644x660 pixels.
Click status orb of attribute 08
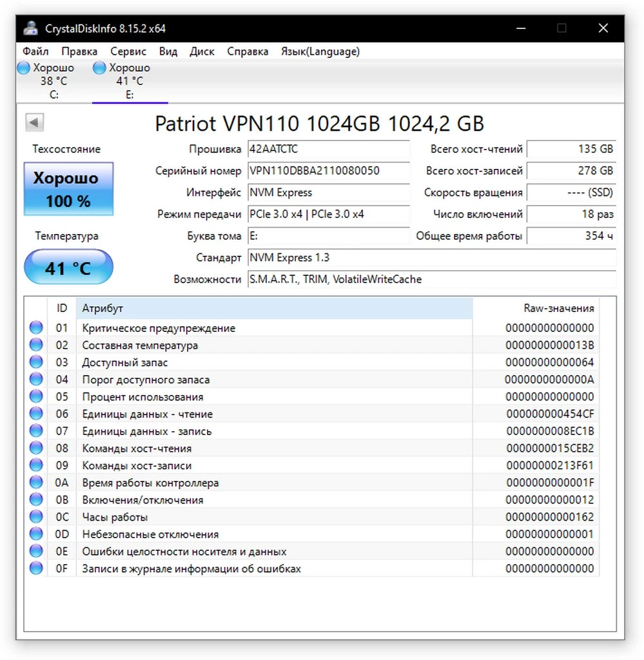pyautogui.click(x=36, y=448)
